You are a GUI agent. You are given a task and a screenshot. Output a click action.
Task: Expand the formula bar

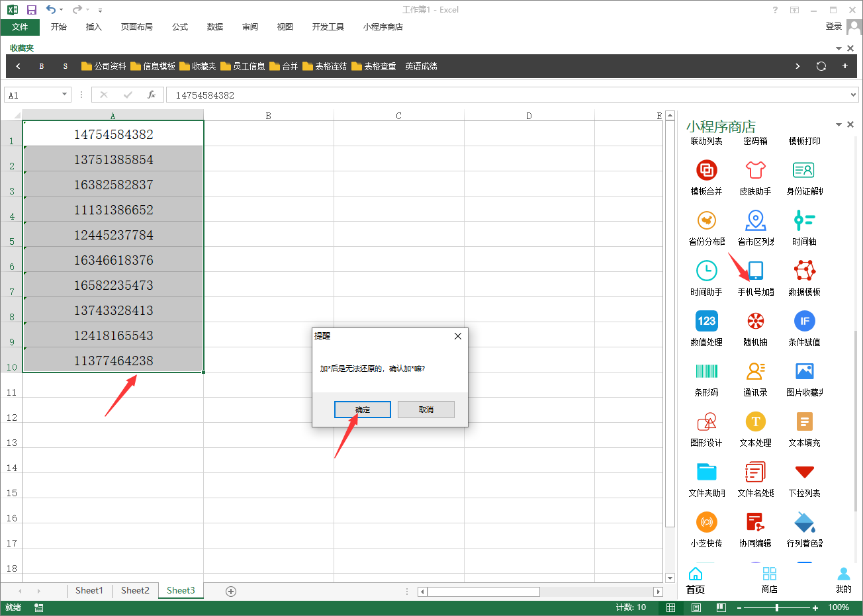click(x=852, y=95)
